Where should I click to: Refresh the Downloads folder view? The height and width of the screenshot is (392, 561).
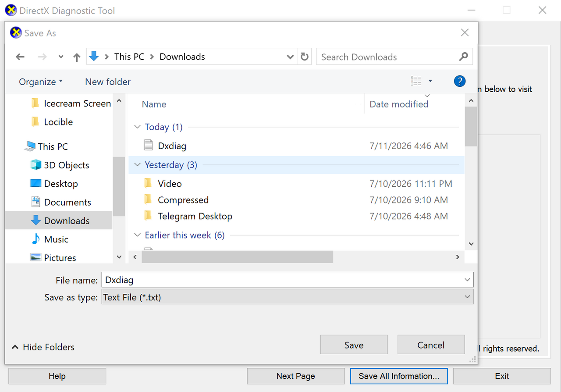(304, 57)
